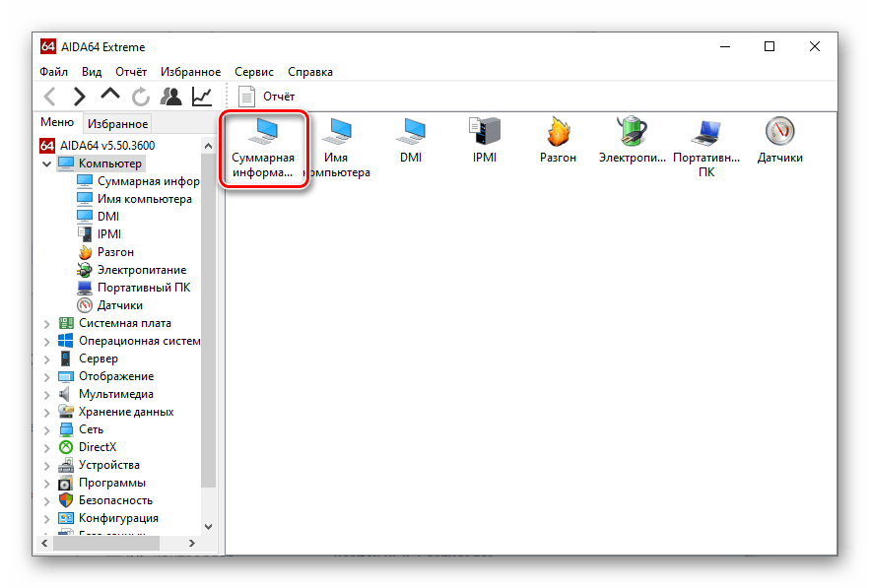The width and height of the screenshot is (870, 588).
Task: Select Датчики in the tree
Action: coord(120,305)
